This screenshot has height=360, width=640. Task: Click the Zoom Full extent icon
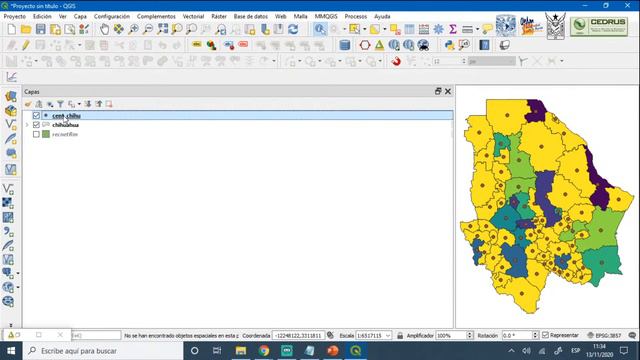tap(162, 29)
